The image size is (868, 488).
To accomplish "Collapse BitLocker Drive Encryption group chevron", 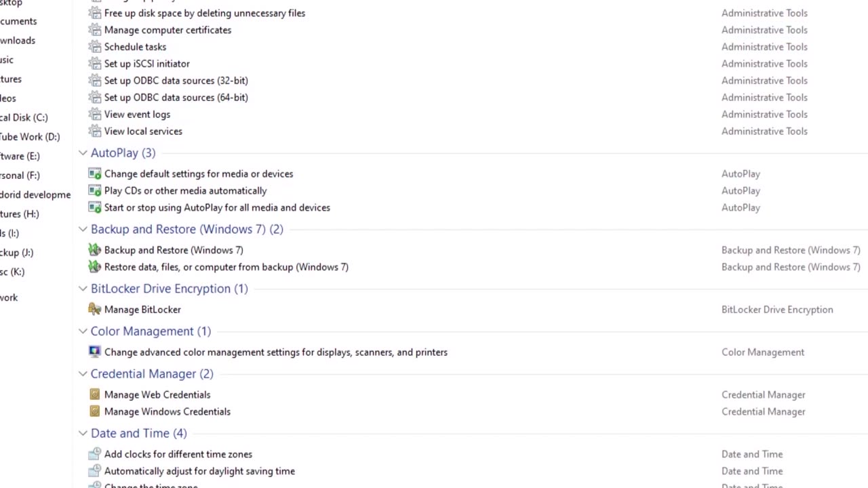I will tap(83, 289).
